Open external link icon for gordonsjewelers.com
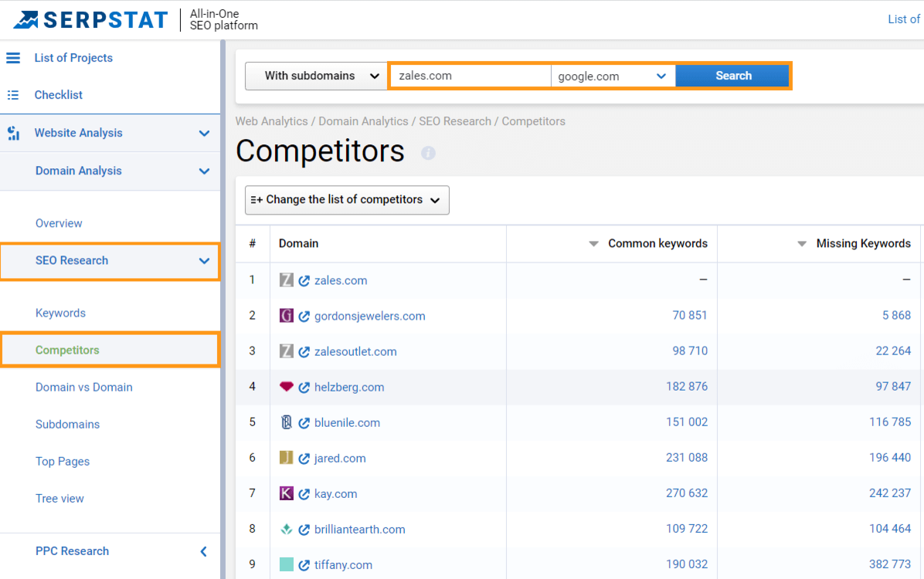The image size is (924, 579). click(x=304, y=317)
